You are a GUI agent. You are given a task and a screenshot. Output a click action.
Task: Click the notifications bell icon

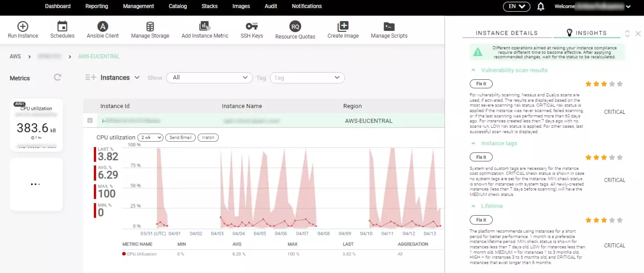click(541, 7)
